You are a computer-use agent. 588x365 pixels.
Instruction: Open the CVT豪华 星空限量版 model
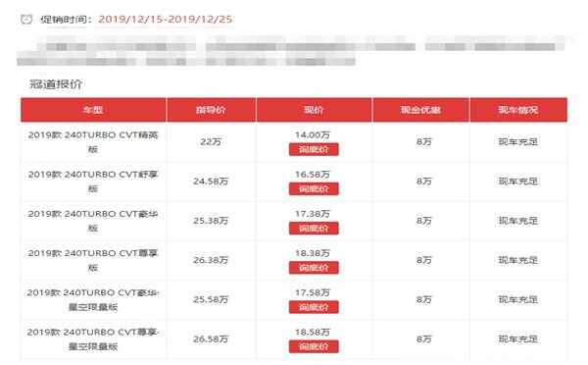(93, 299)
